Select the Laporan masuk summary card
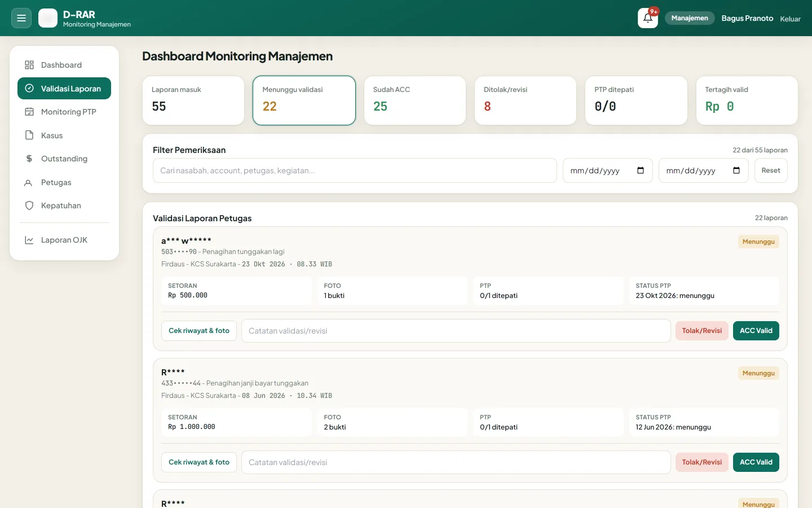 193,100
